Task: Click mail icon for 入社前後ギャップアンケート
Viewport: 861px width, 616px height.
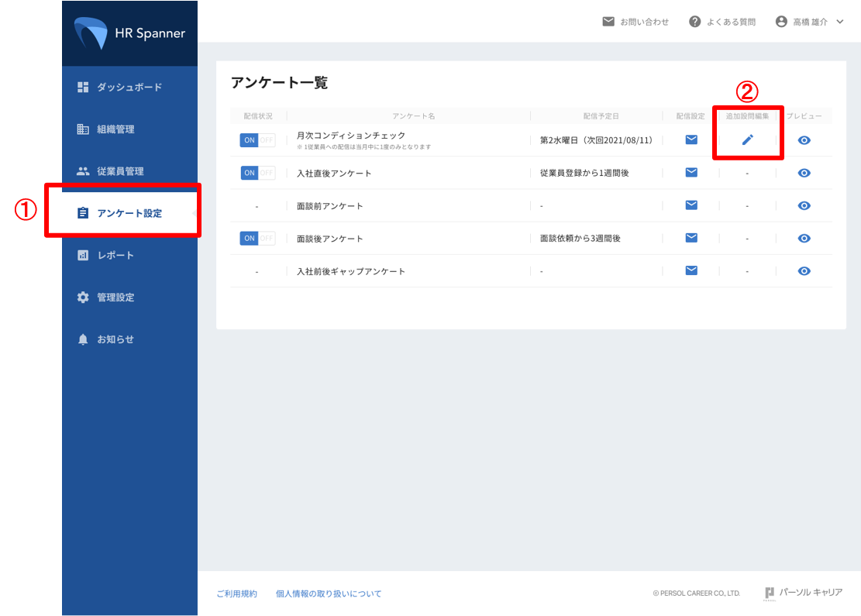Action: click(691, 270)
